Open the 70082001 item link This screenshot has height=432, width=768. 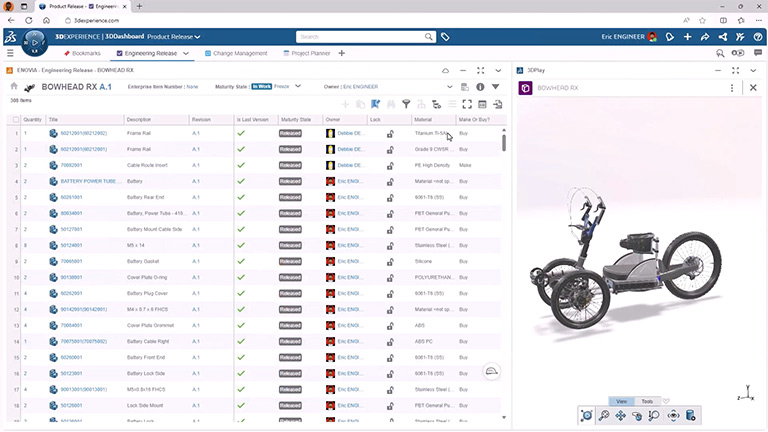click(72, 166)
